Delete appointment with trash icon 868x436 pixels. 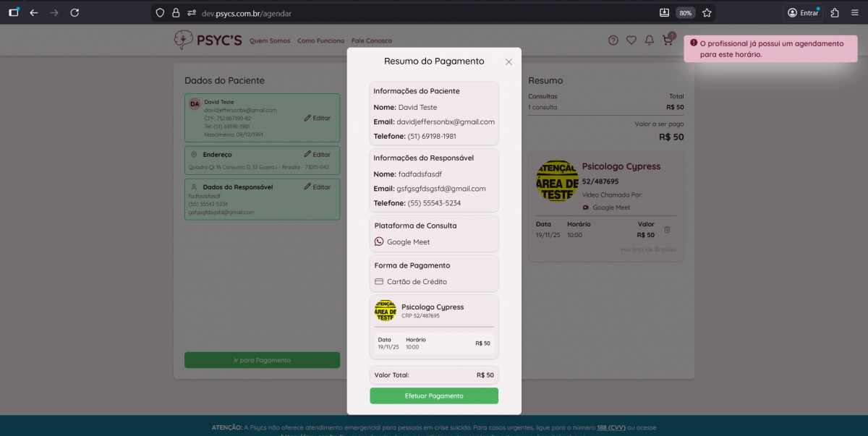(x=667, y=230)
